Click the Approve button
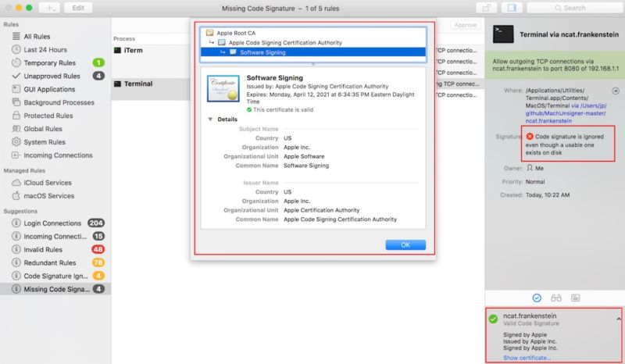The image size is (625, 364). [x=465, y=25]
